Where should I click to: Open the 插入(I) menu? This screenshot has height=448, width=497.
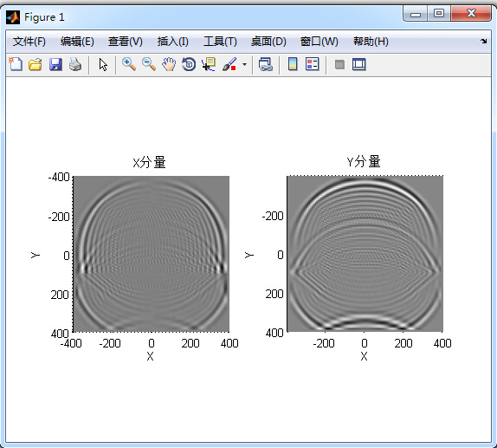(173, 42)
